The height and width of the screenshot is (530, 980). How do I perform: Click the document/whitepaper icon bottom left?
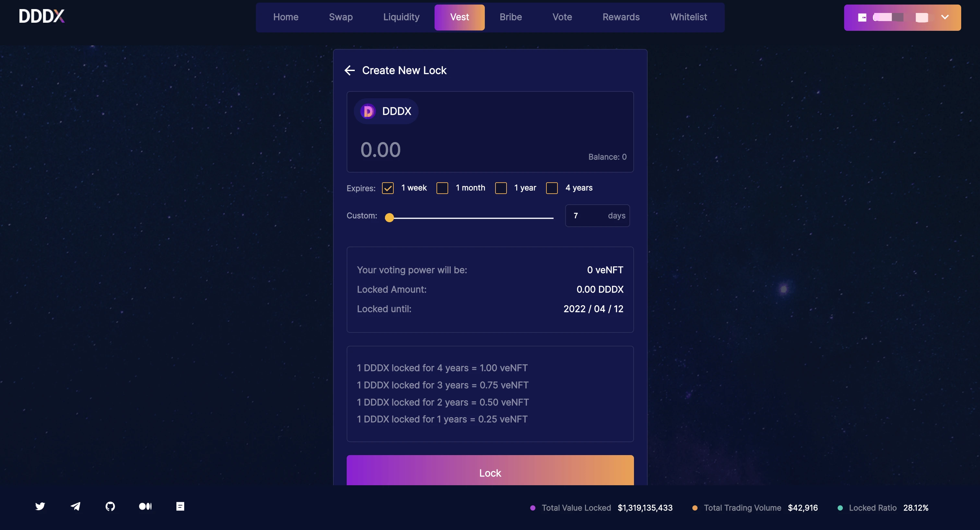pos(181,507)
